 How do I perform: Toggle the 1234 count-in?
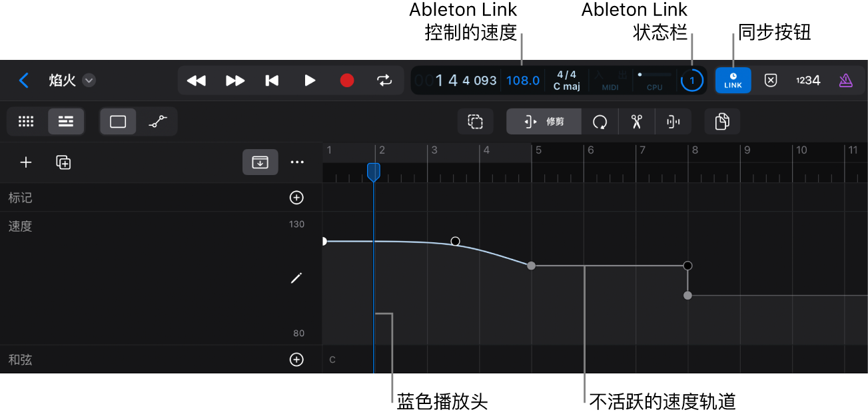coord(808,80)
